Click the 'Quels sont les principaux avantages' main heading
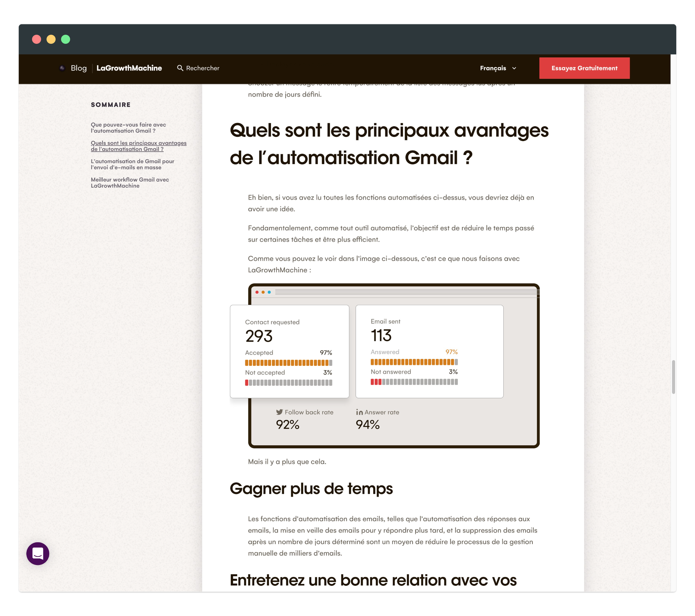The image size is (695, 616). click(x=389, y=144)
